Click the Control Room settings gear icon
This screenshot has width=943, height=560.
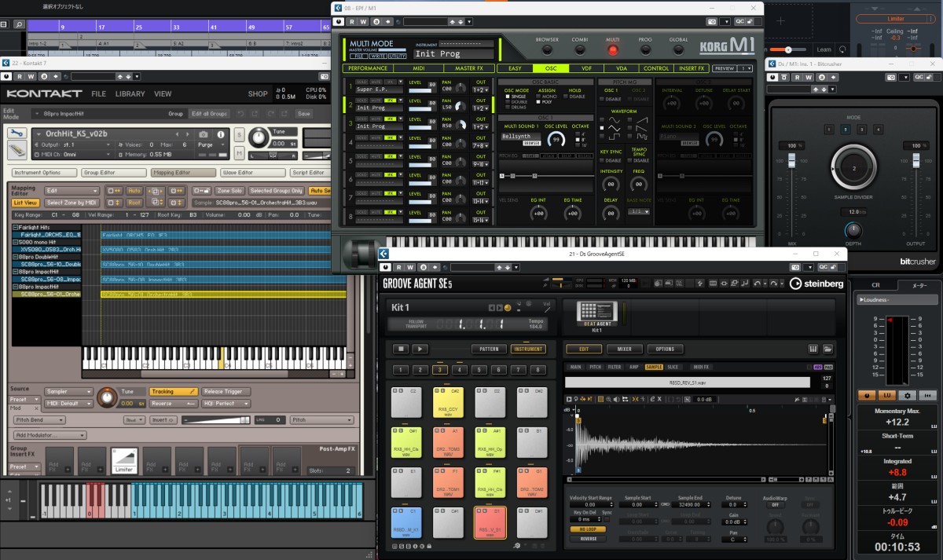[908, 396]
